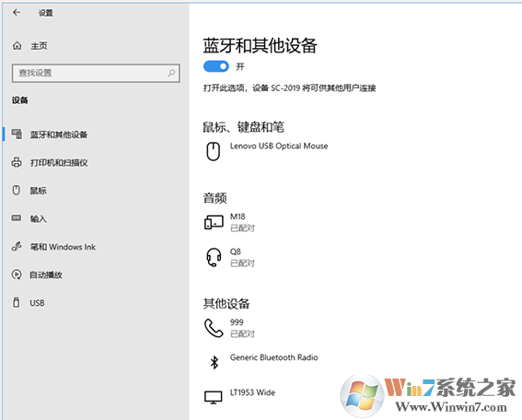Open the 主页 home icon
The width and height of the screenshot is (522, 420).
pyautogui.click(x=17, y=46)
